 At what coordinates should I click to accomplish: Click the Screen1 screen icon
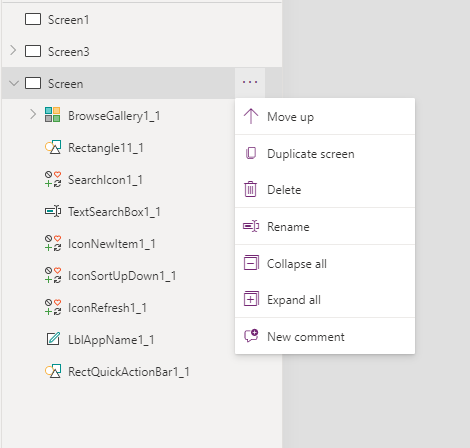click(33, 19)
